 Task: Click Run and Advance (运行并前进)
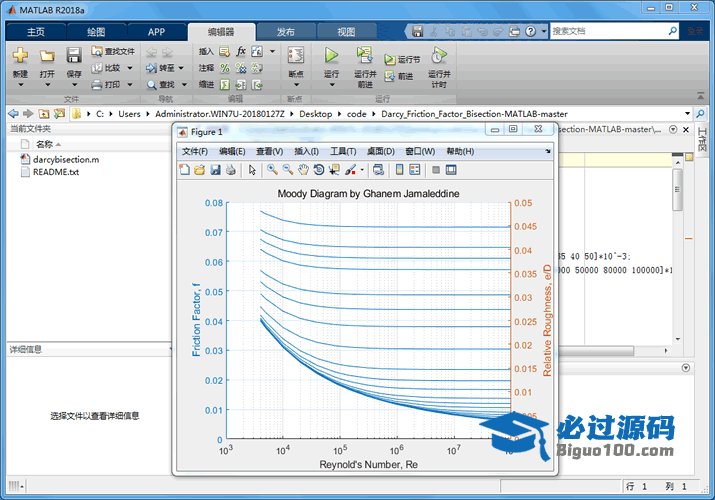(365, 67)
